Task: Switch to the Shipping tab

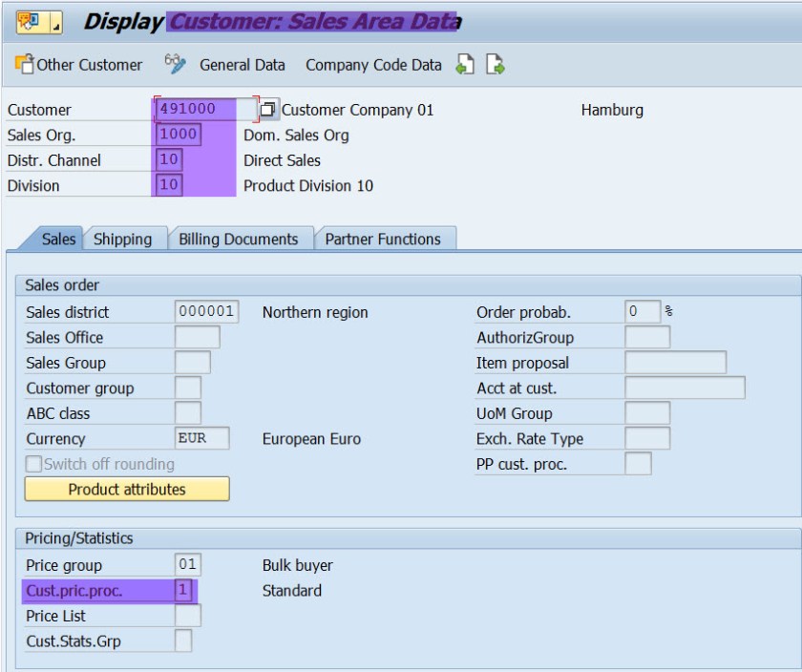Action: pyautogui.click(x=122, y=239)
